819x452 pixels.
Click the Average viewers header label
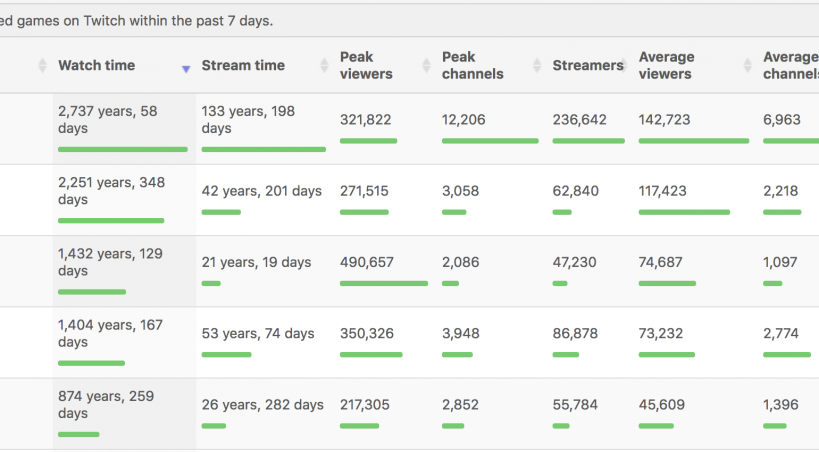666,66
